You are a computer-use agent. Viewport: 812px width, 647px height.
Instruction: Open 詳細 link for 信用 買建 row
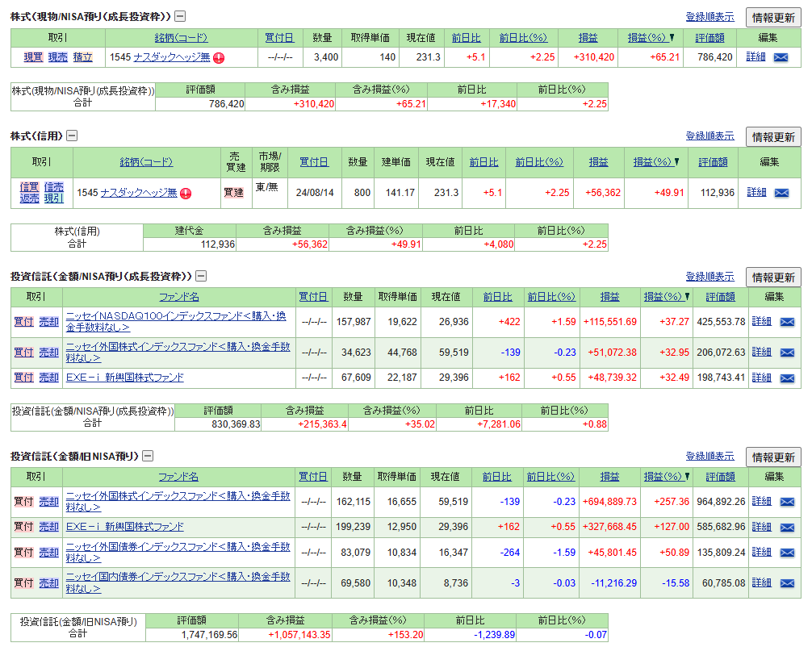[x=756, y=193]
